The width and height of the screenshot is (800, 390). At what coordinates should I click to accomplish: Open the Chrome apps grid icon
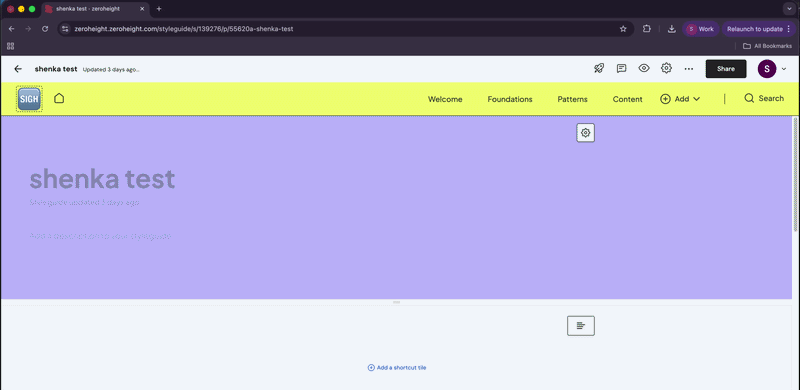10,46
